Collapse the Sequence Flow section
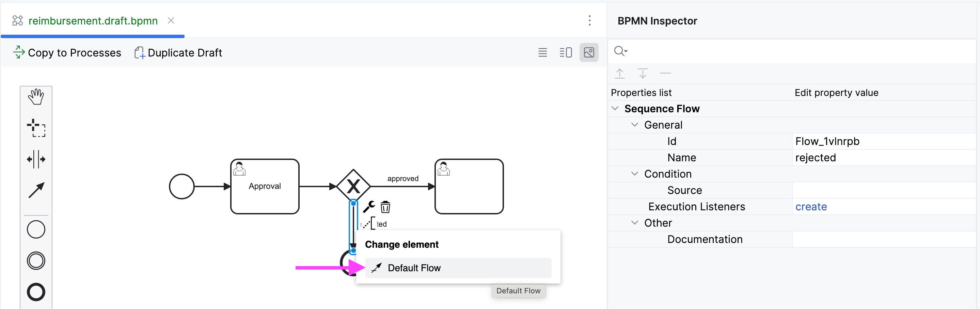980x309 pixels. click(x=616, y=108)
